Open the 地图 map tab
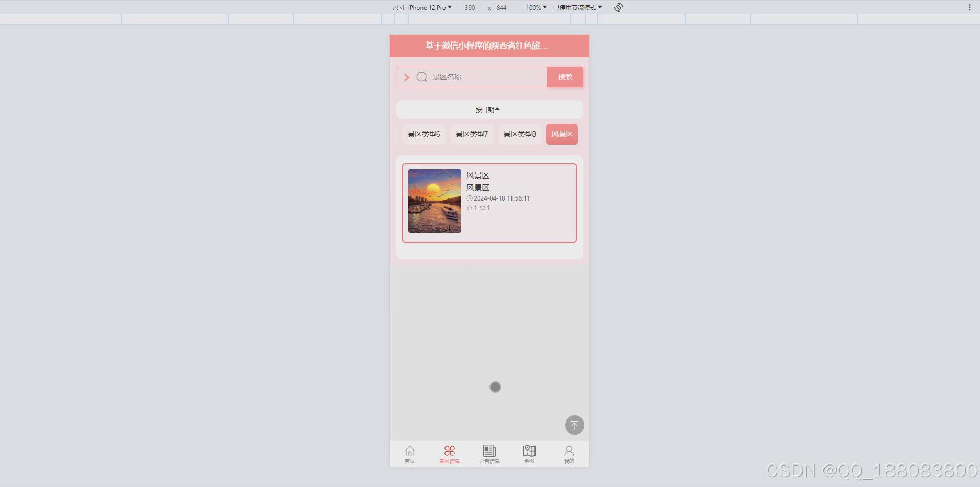 pos(529,454)
